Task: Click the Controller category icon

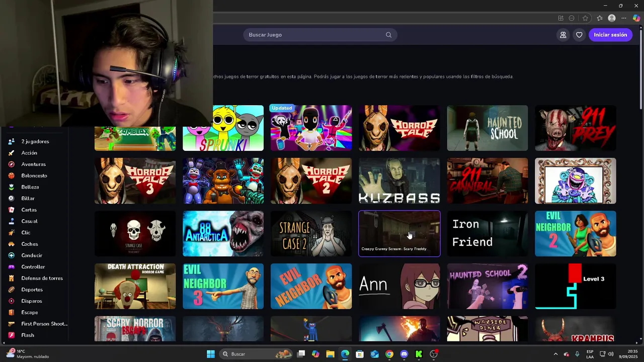Action: pos(11,267)
